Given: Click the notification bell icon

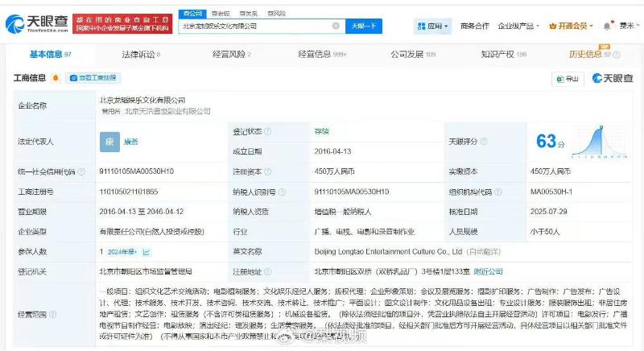Looking at the screenshot, I should click(x=606, y=26).
